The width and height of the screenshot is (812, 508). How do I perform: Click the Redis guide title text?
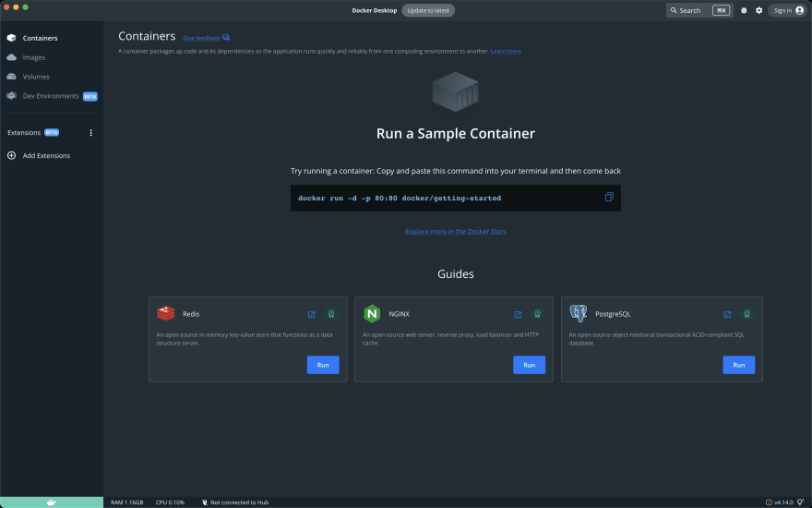pos(191,314)
